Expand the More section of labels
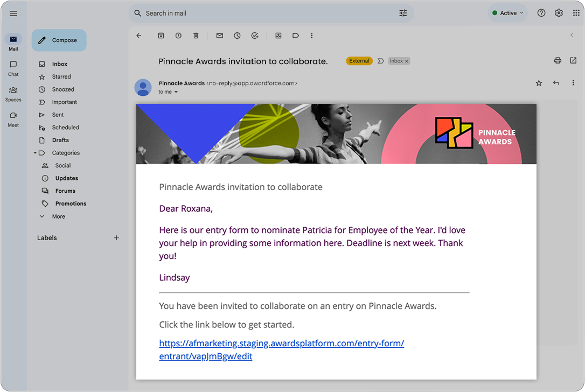 pos(58,216)
